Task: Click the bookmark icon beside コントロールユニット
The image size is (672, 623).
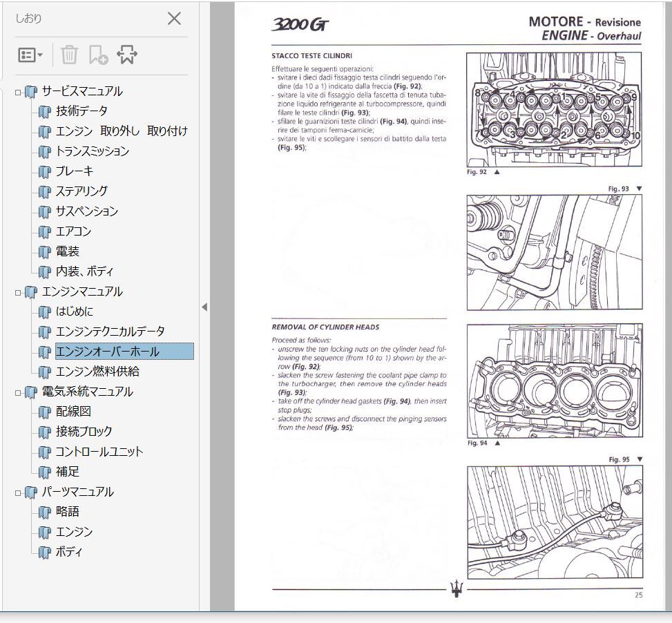Action: coord(45,452)
